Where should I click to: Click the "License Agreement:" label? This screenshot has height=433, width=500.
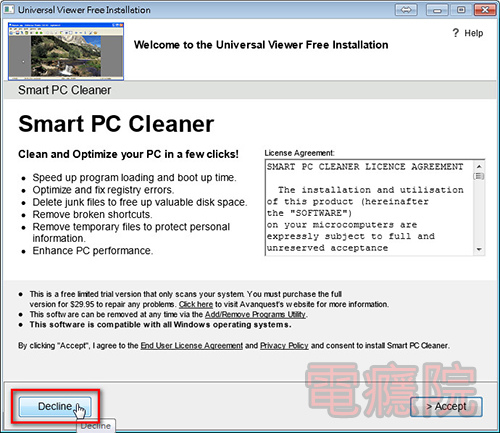(x=299, y=153)
